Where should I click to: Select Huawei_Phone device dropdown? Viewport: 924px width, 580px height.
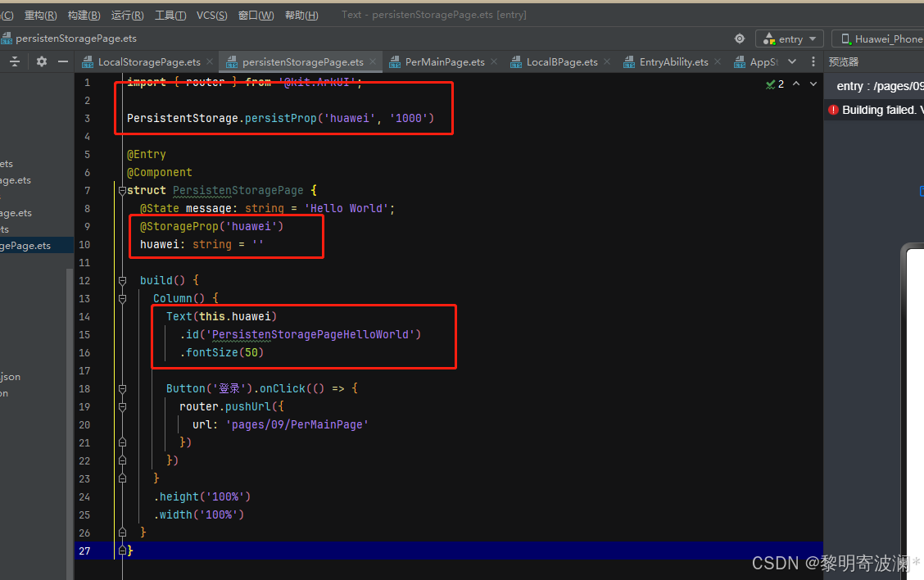coord(878,39)
